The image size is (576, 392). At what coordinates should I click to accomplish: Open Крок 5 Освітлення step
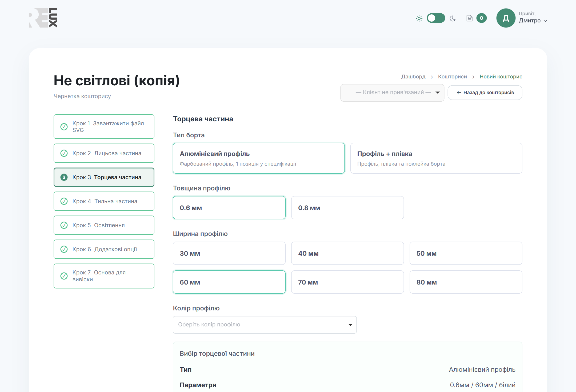click(x=104, y=225)
